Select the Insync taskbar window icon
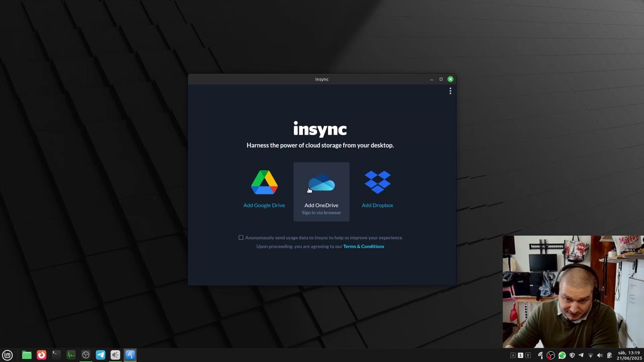Screen dimensions: 644x362 [130, 355]
